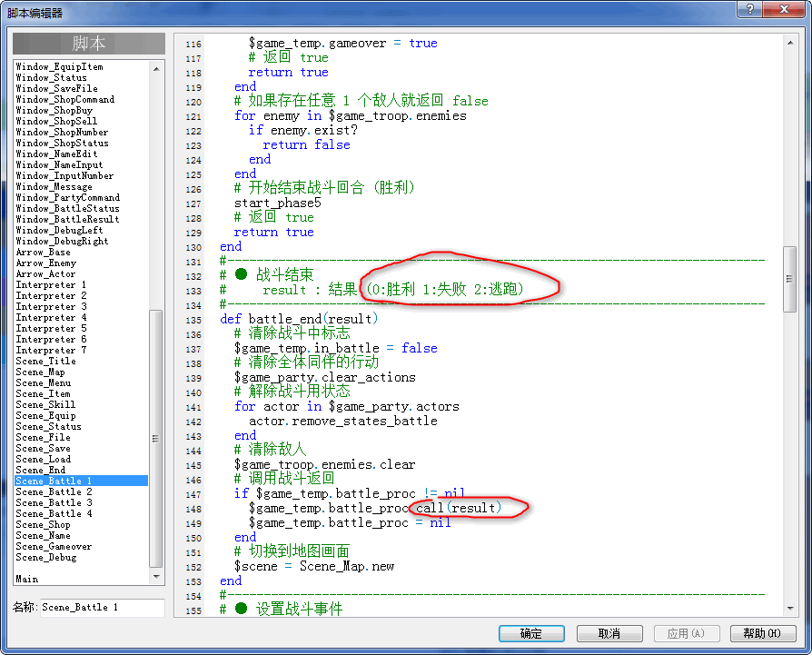Click code editor scroll down arrow
The height and width of the screenshot is (655, 812).
[789, 609]
